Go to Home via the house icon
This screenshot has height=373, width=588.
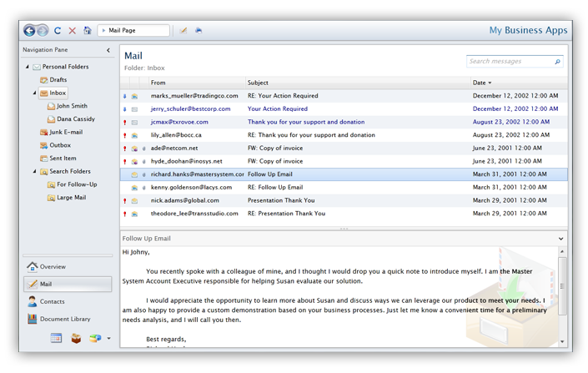88,30
